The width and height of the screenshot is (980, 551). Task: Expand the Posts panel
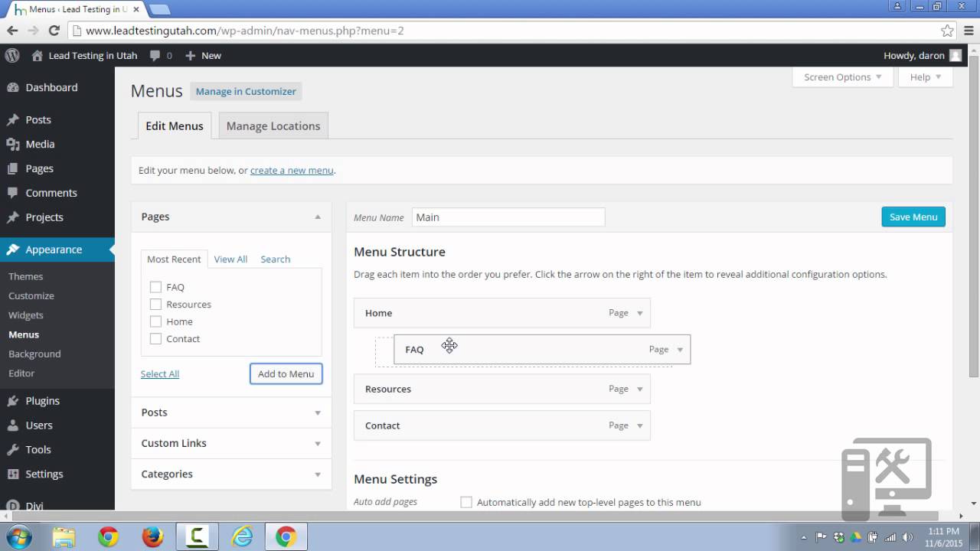pos(231,412)
